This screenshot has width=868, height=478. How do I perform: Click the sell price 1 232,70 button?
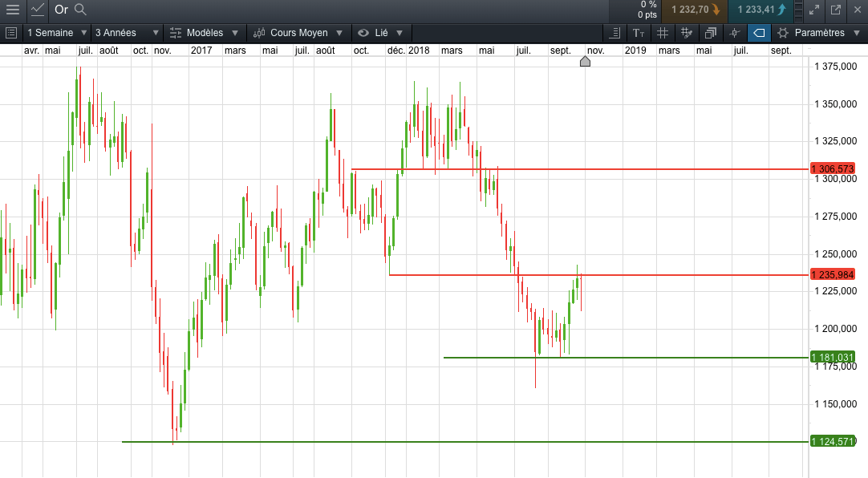coord(696,10)
